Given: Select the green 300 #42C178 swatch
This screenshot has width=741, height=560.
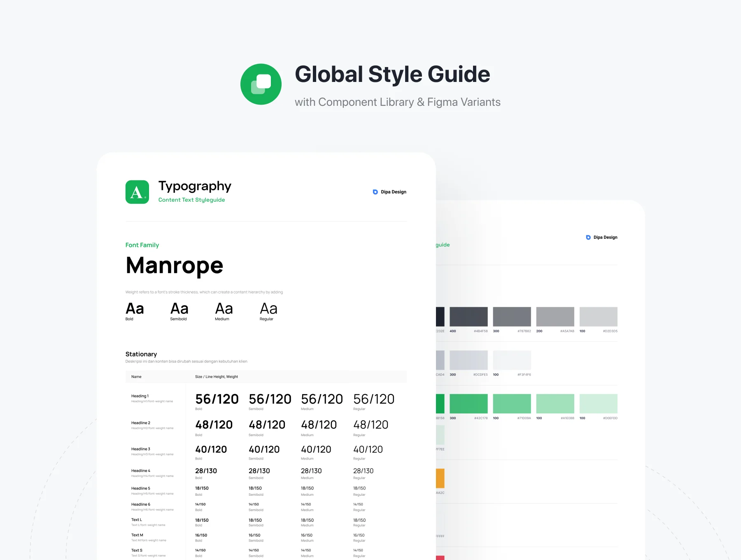Looking at the screenshot, I should coord(468,404).
